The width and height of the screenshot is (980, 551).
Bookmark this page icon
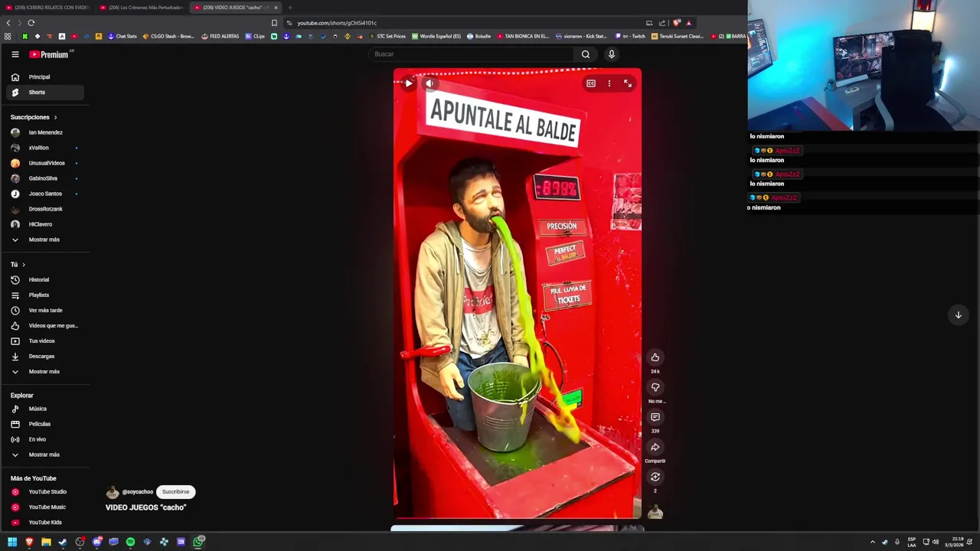(274, 23)
